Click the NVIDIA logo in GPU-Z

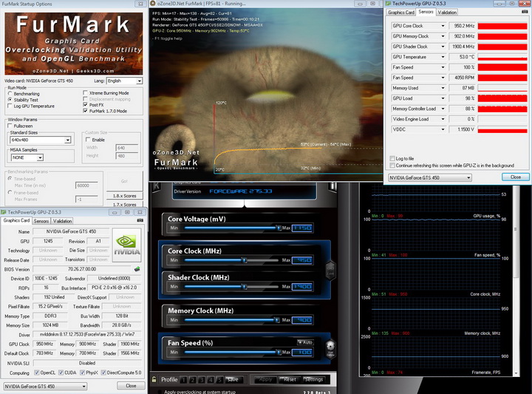(126, 243)
